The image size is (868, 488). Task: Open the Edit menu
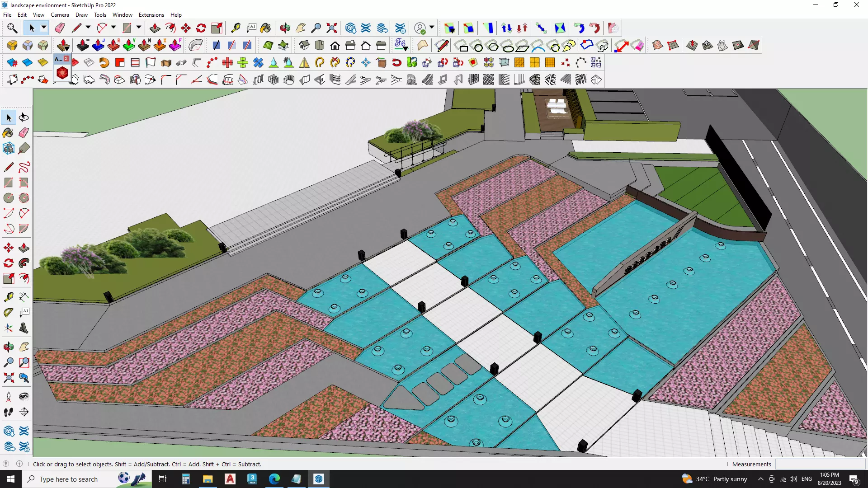(22, 15)
